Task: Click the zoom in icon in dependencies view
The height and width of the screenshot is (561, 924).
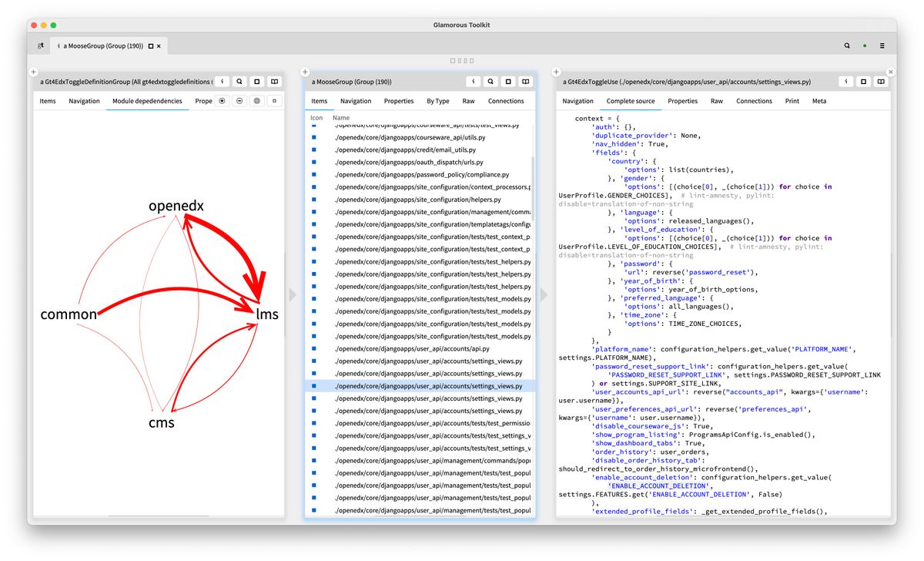Action: 222,101
